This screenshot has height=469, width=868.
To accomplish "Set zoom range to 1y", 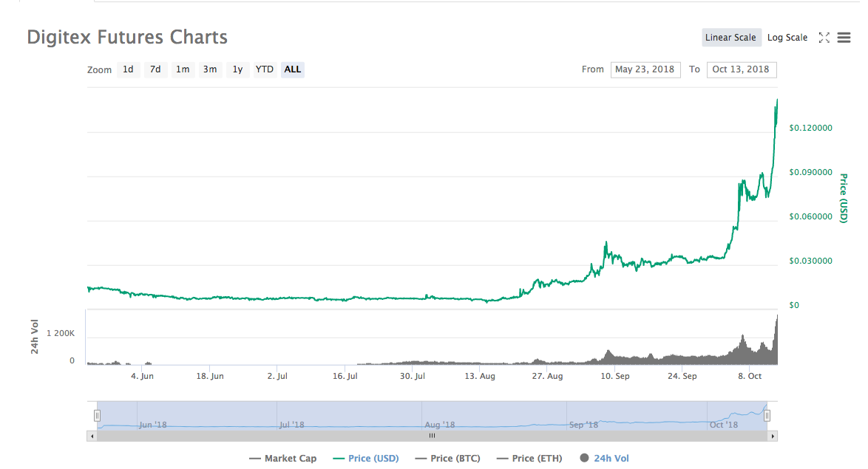I will 237,69.
